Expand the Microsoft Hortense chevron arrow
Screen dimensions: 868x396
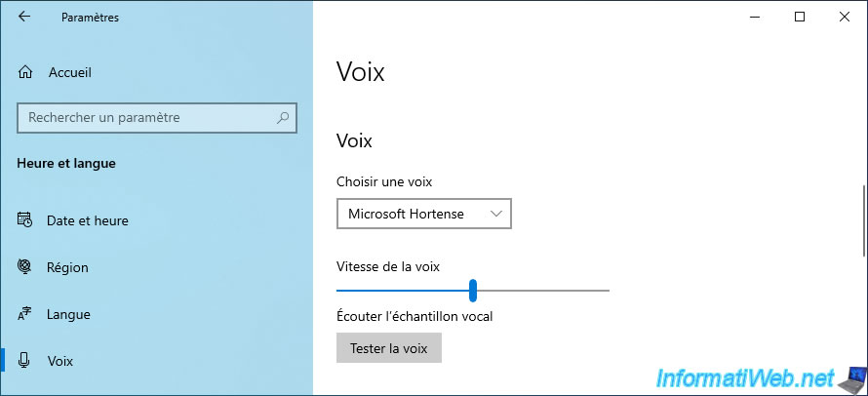tap(496, 214)
